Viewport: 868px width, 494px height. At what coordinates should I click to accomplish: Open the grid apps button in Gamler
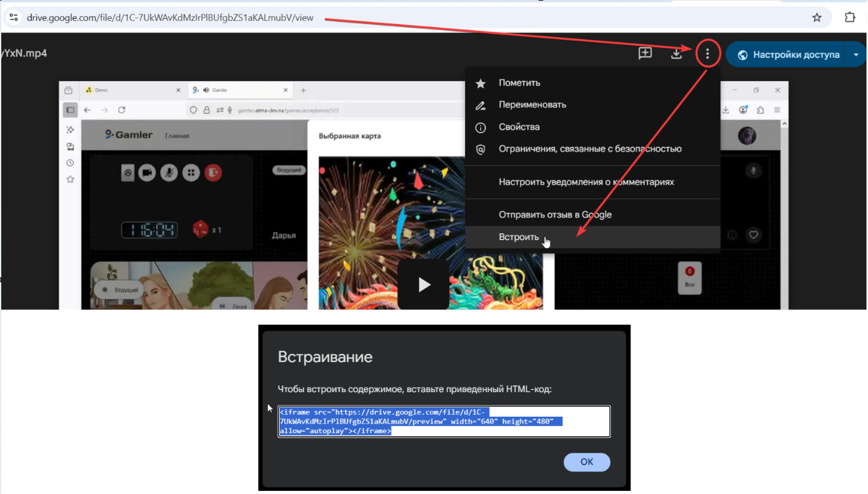click(x=191, y=172)
